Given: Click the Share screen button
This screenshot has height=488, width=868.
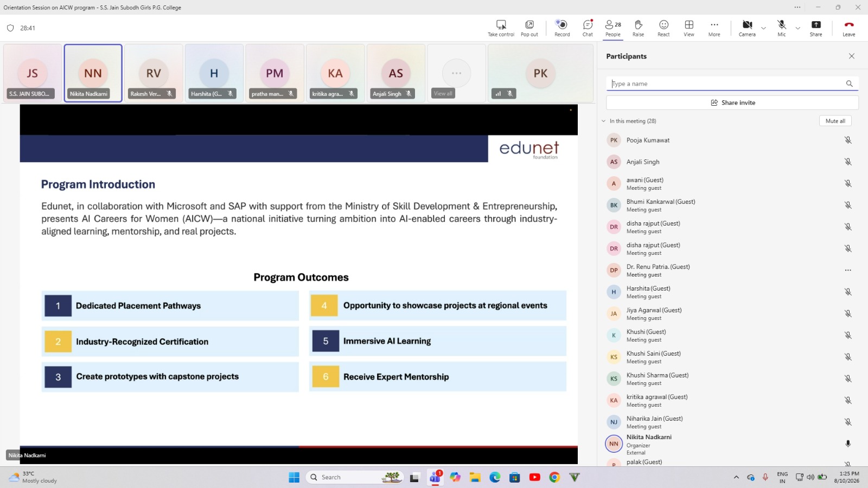Looking at the screenshot, I should [816, 28].
